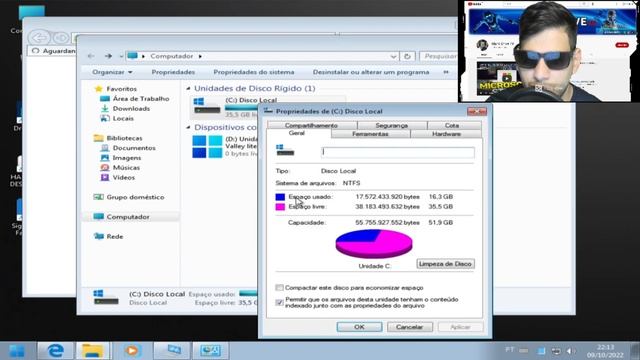Click the Pesquisar search box

click(439, 56)
